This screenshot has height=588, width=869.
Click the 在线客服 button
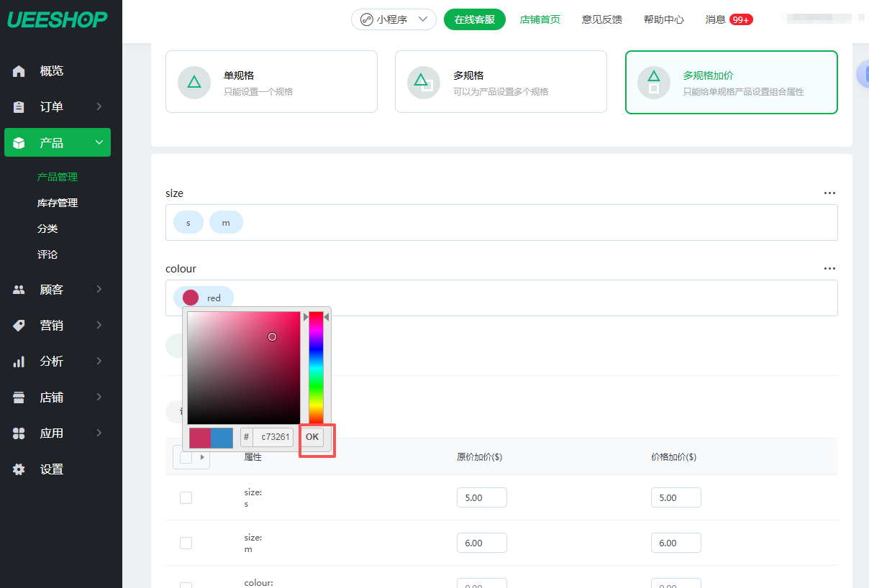474,19
